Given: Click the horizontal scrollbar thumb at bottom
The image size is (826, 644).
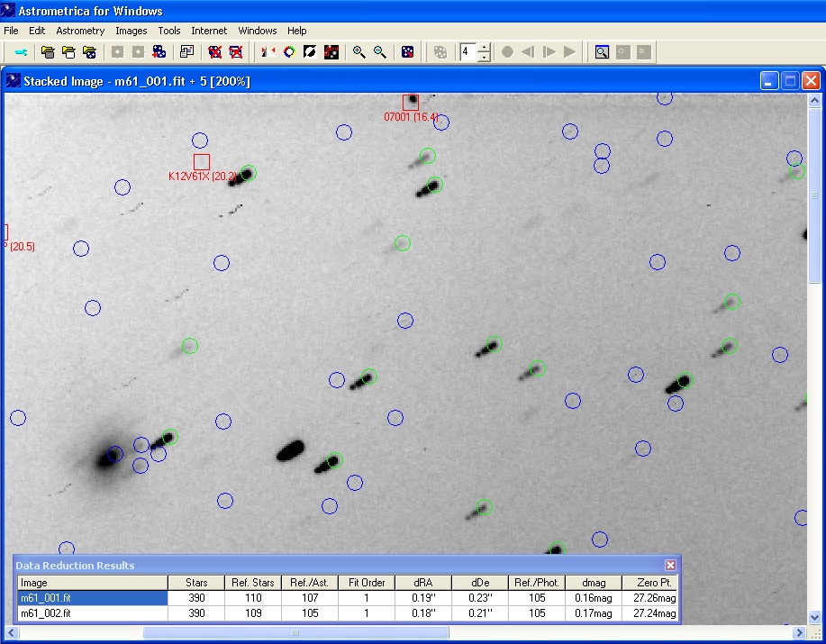Looking at the screenshot, I should coord(295,633).
